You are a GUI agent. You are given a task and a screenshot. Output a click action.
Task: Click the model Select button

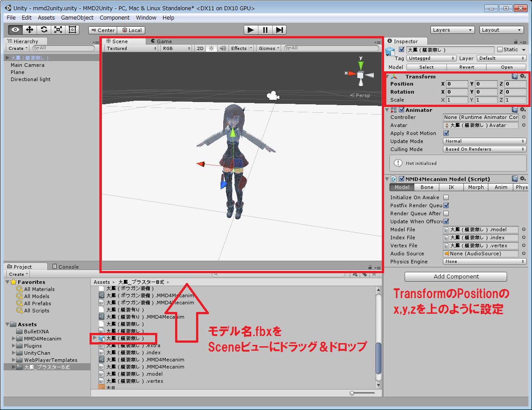coord(426,67)
